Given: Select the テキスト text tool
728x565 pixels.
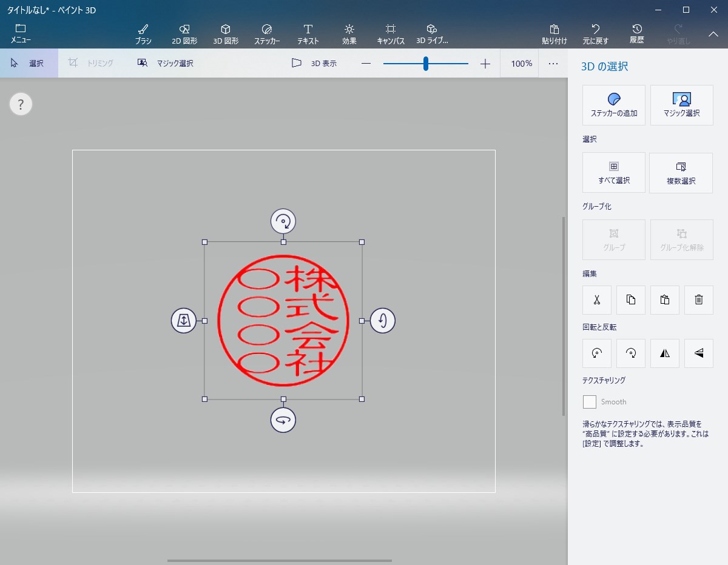Looking at the screenshot, I should tap(308, 34).
